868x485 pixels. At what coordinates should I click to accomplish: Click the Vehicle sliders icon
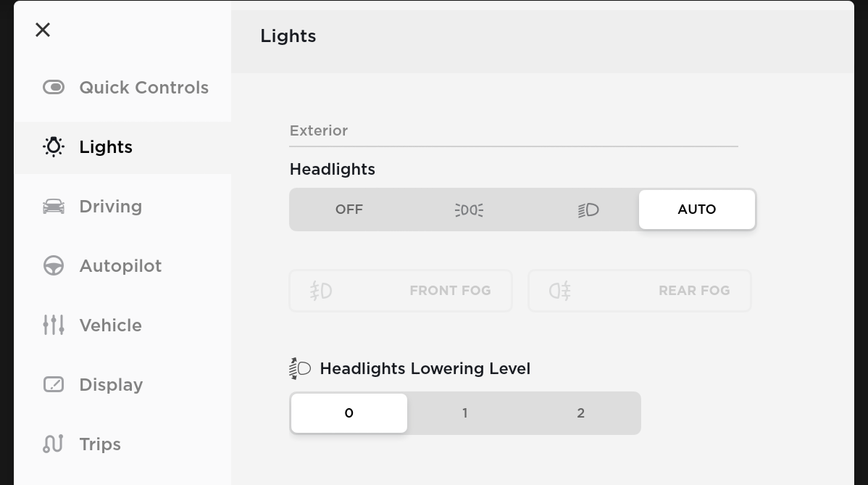tap(54, 325)
